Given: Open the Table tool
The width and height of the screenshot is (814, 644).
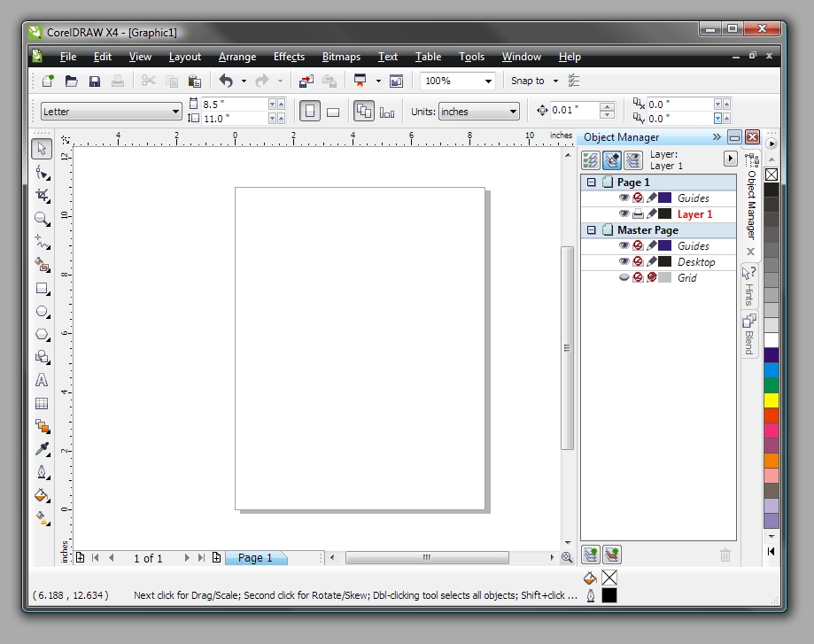Looking at the screenshot, I should (x=42, y=403).
